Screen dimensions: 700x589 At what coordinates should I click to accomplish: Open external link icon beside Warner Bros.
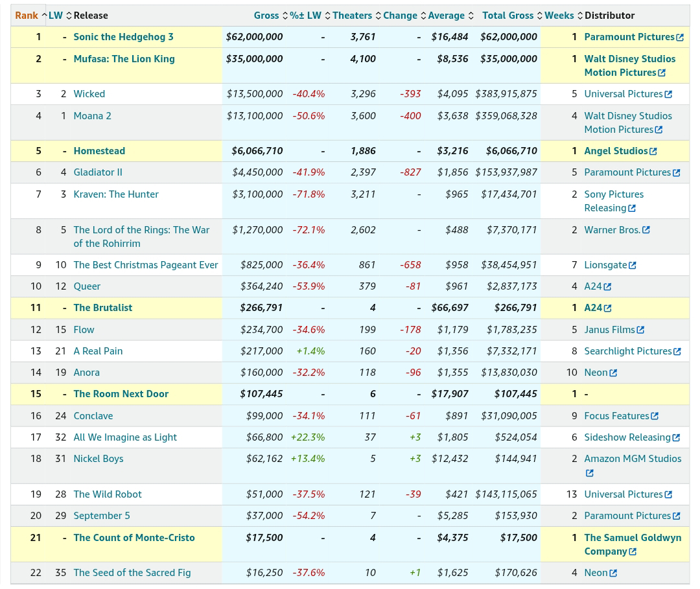point(646,230)
